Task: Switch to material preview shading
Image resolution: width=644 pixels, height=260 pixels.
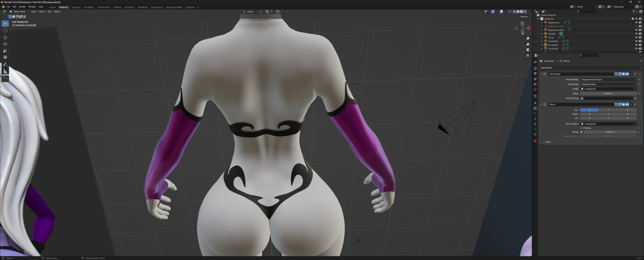Action: [522, 11]
